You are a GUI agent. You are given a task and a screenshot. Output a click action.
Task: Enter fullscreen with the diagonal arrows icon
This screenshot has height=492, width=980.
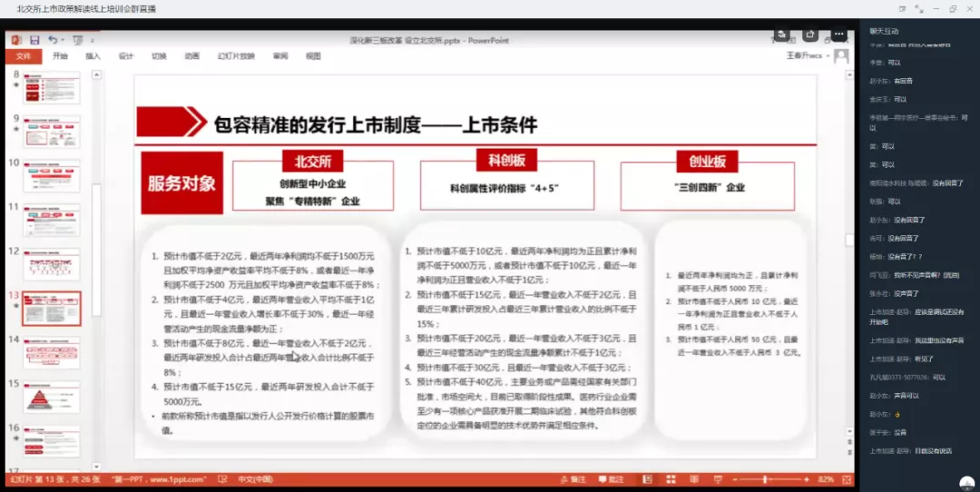(x=918, y=9)
